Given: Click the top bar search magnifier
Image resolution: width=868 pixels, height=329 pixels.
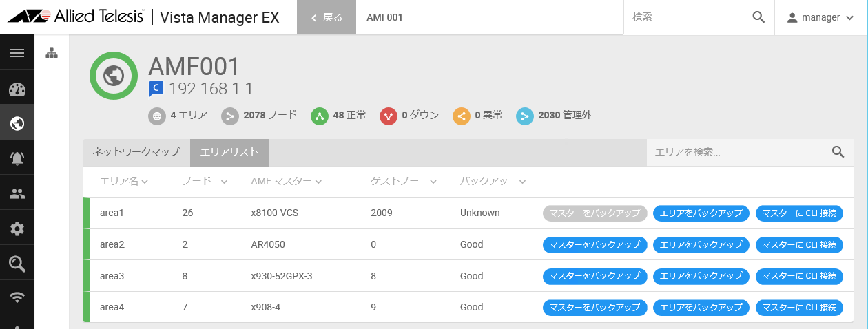Looking at the screenshot, I should (758, 17).
